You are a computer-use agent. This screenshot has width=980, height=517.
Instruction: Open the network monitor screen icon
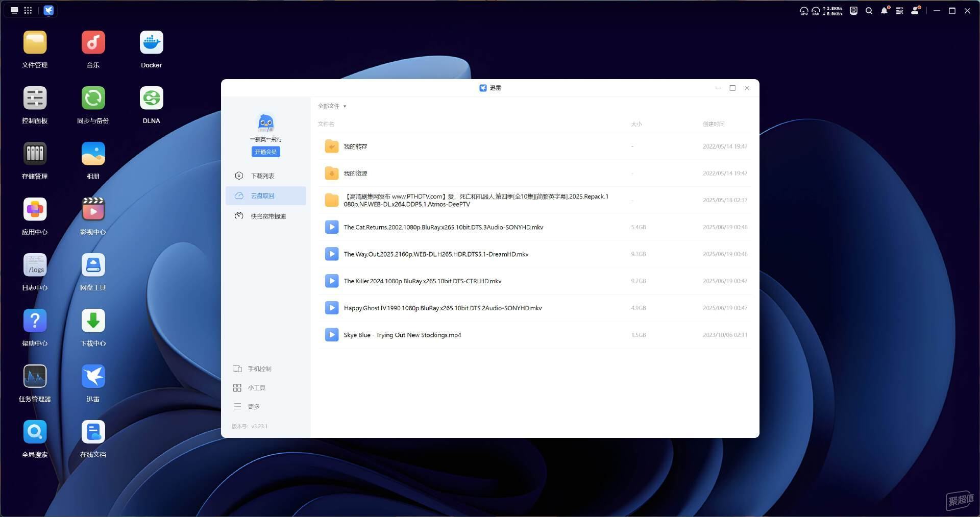click(853, 11)
